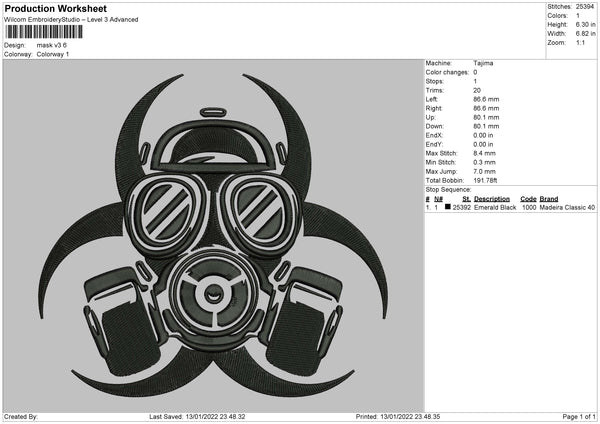This screenshot has width=600, height=424.
Task: Click the 'Max Jump:' label
Action: pos(441,171)
